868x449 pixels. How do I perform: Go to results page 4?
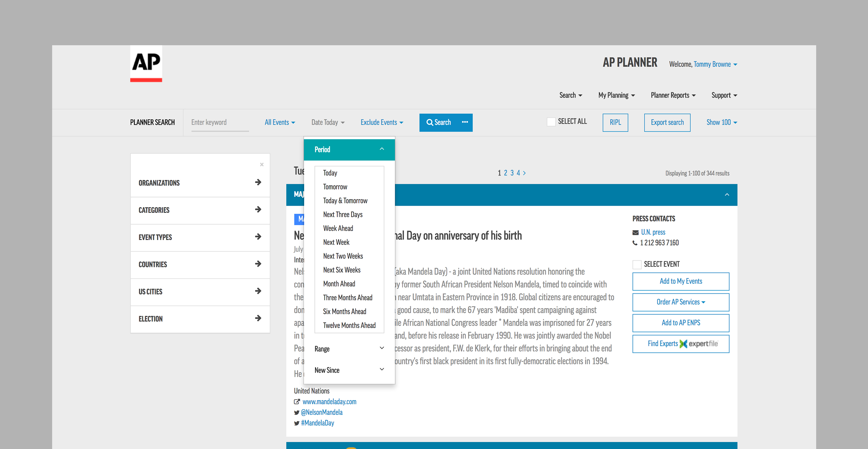pos(518,173)
